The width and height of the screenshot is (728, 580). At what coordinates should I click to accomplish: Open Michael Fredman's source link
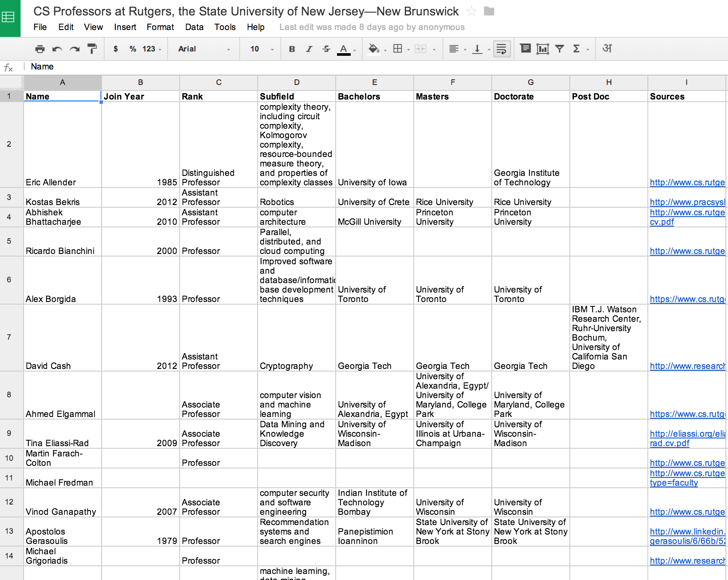pos(687,478)
